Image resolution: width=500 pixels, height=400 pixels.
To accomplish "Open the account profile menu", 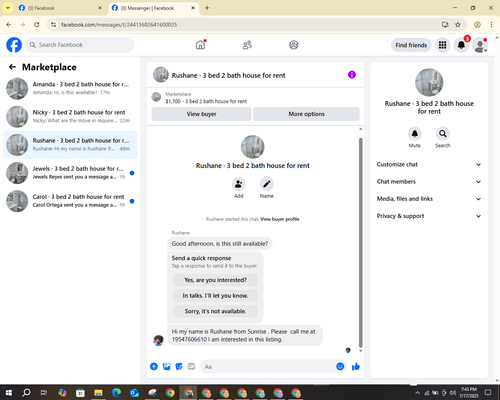I will (480, 45).
